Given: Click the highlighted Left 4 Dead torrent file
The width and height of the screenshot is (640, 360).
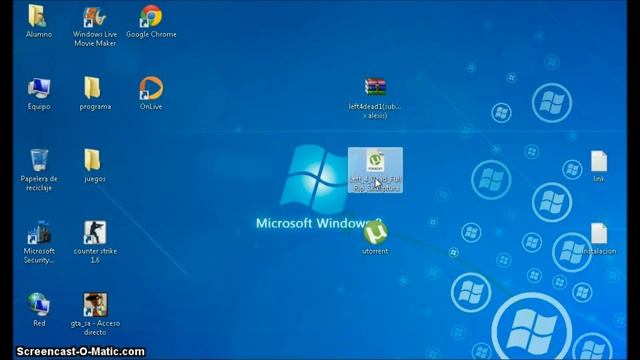Looking at the screenshot, I should [x=375, y=170].
